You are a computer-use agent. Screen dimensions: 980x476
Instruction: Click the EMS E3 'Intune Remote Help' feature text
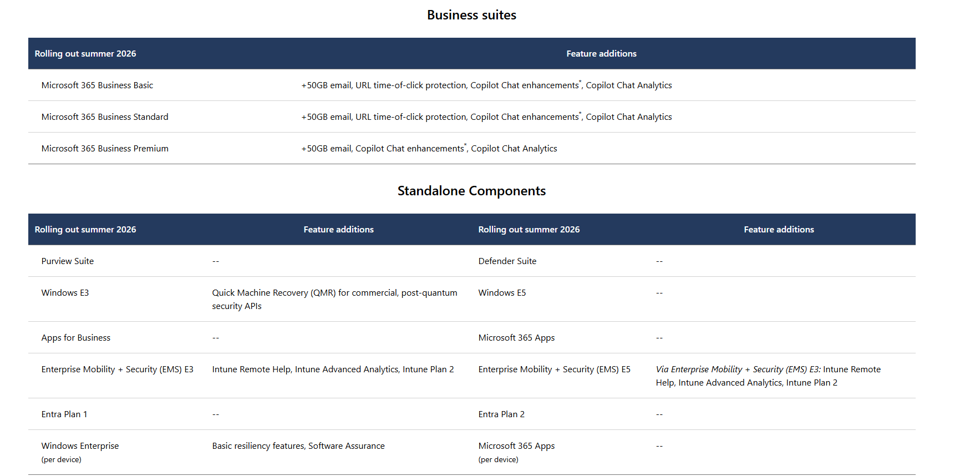pos(333,369)
